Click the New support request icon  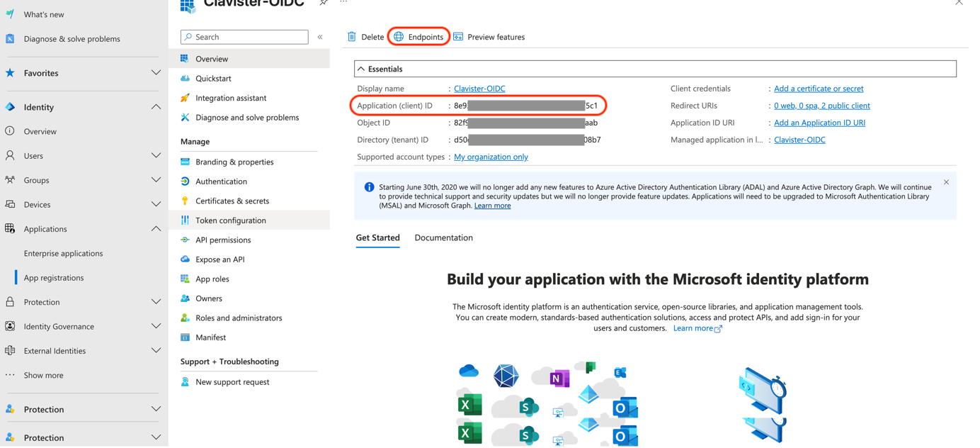pyautogui.click(x=185, y=382)
